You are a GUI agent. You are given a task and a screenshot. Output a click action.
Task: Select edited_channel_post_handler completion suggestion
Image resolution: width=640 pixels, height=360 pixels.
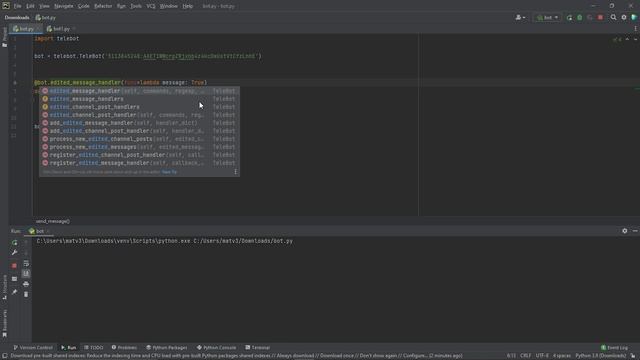139,115
